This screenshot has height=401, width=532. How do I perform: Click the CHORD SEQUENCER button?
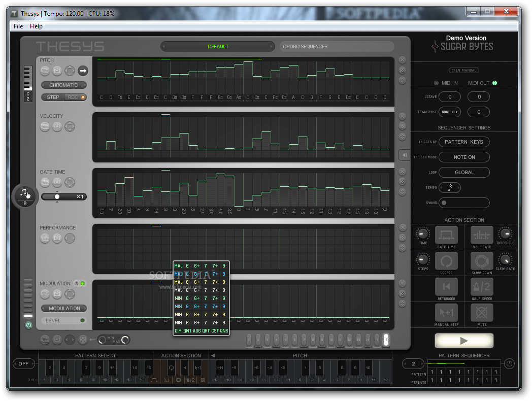point(337,47)
